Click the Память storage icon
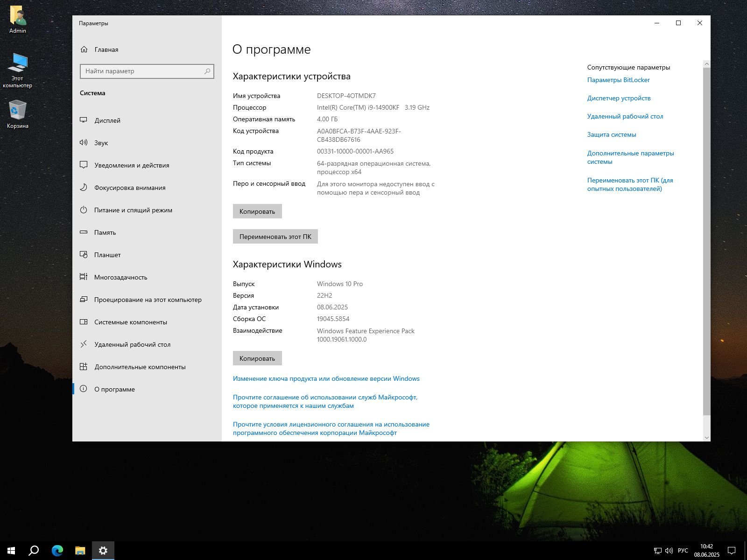This screenshot has height=560, width=747. click(x=84, y=232)
